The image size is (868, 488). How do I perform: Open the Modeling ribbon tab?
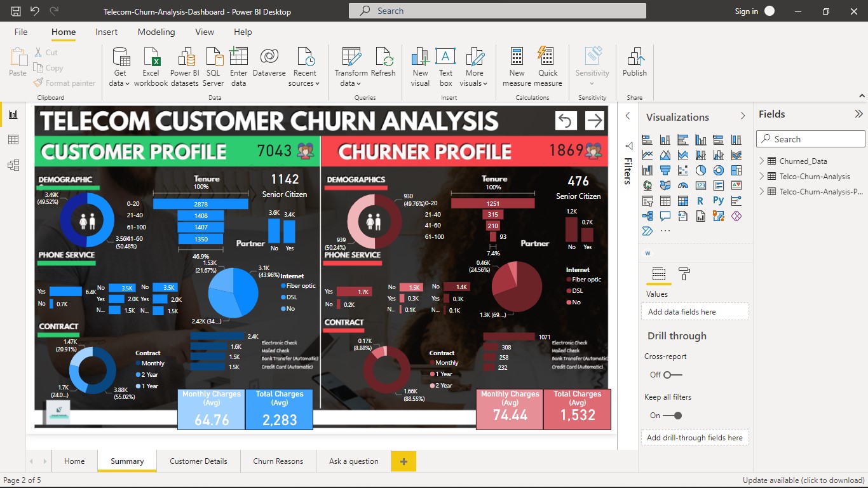point(156,32)
